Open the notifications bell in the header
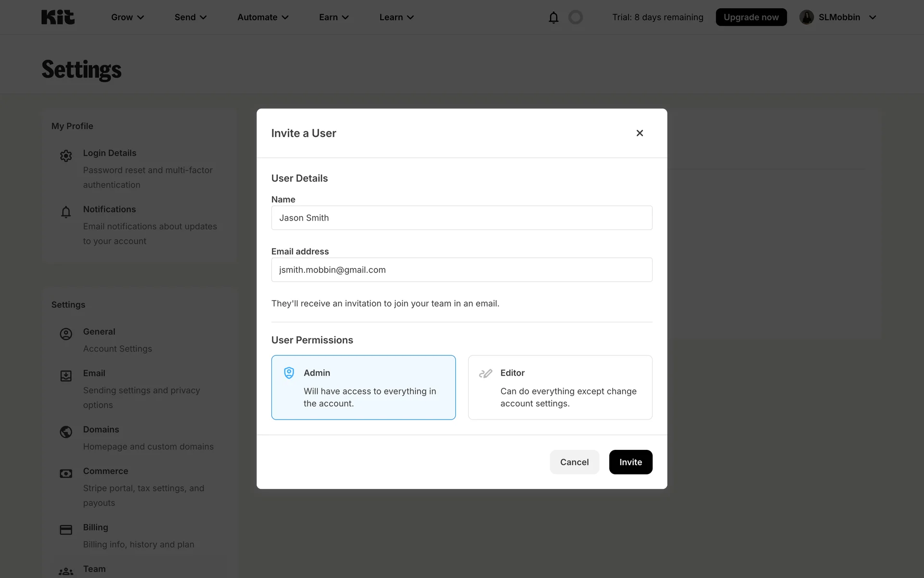 (553, 17)
